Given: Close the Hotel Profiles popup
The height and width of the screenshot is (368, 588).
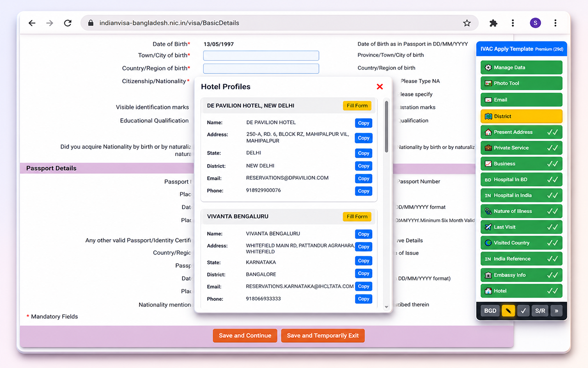Looking at the screenshot, I should click(379, 86).
